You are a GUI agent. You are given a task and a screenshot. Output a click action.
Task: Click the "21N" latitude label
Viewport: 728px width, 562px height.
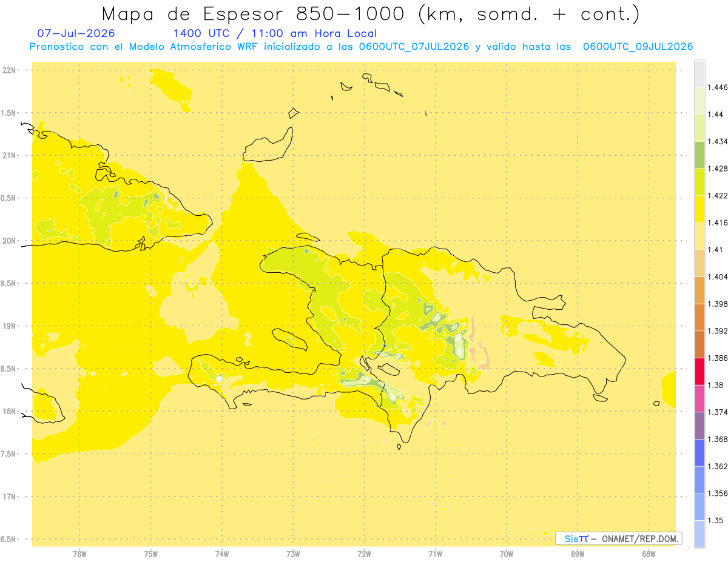pos(10,156)
